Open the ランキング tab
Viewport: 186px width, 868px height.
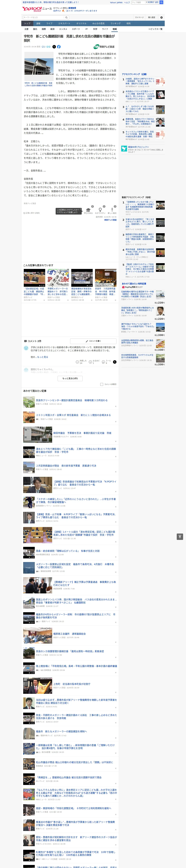tap(115, 24)
